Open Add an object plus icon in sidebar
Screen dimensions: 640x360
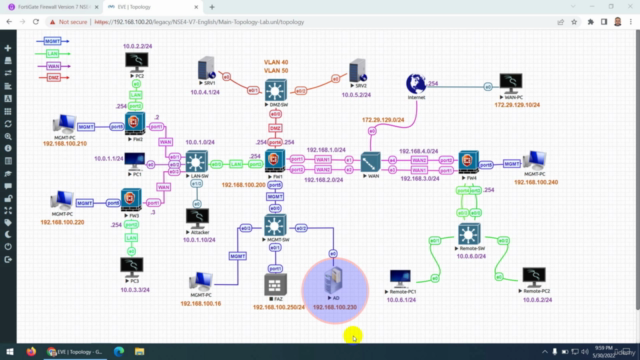8,48
